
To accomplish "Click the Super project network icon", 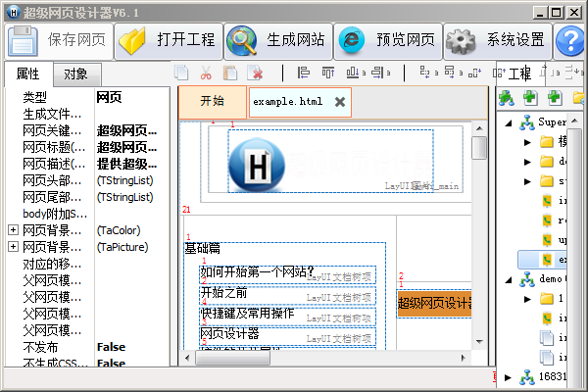I will (527, 122).
